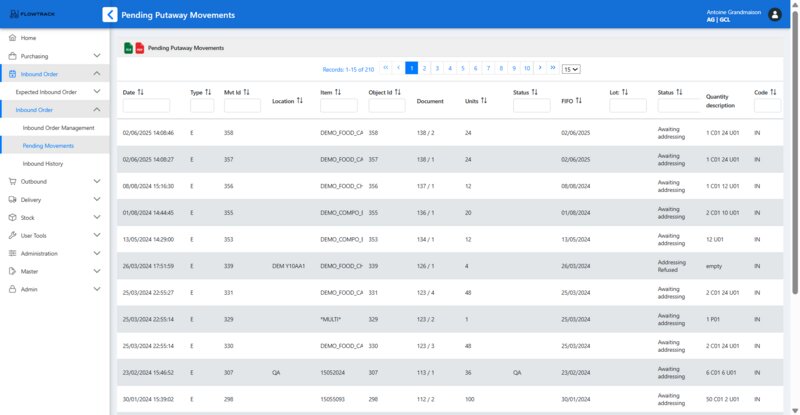Image resolution: width=800 pixels, height=415 pixels.
Task: Jump to page 5 in pagination
Action: [462, 68]
